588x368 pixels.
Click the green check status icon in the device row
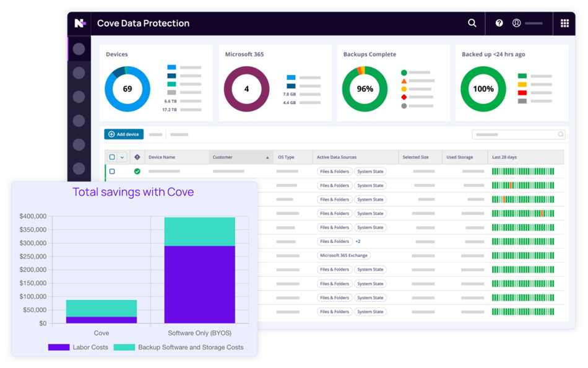point(137,171)
